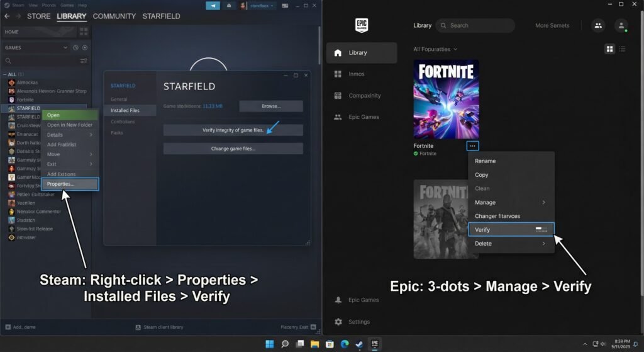Expand the Manage submenu arrow

point(543,202)
